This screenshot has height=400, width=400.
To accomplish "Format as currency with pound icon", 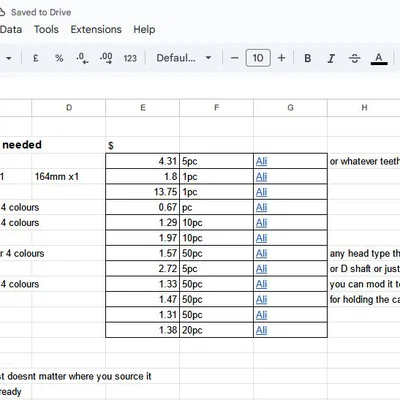I will [x=36, y=58].
